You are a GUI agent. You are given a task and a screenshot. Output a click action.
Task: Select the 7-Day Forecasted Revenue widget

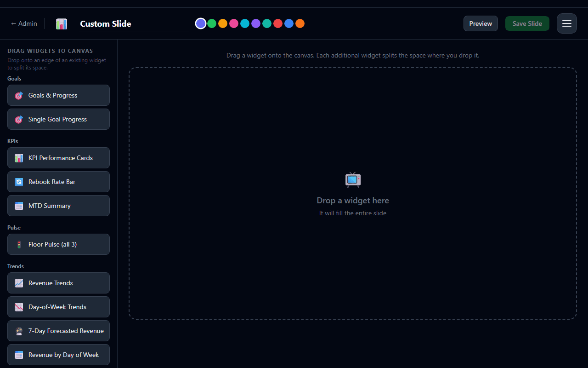58,331
